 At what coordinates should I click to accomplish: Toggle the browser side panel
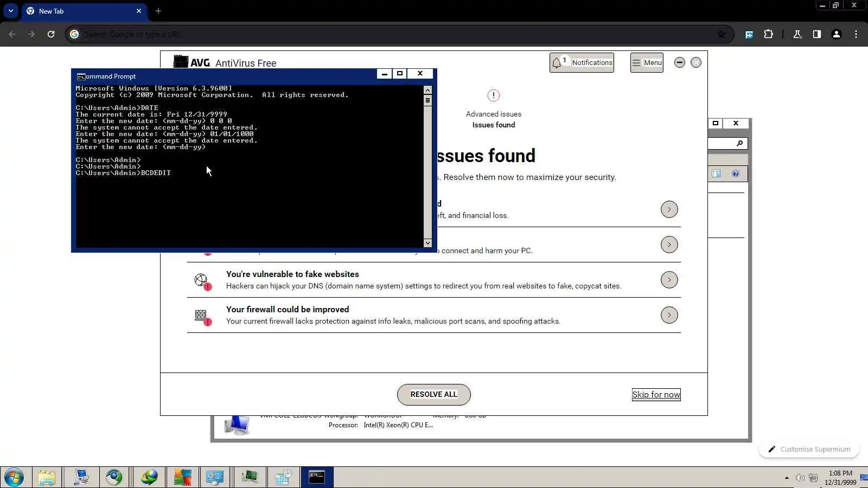click(x=817, y=34)
